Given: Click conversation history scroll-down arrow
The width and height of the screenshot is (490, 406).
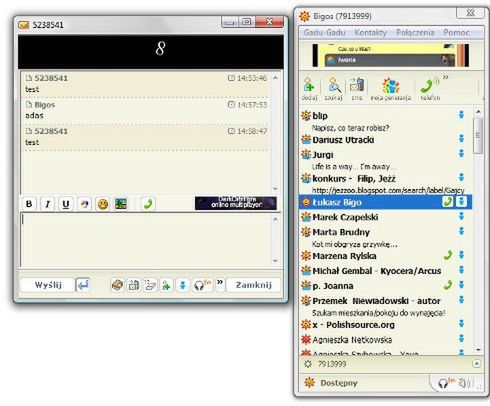Looking at the screenshot, I should [x=275, y=189].
